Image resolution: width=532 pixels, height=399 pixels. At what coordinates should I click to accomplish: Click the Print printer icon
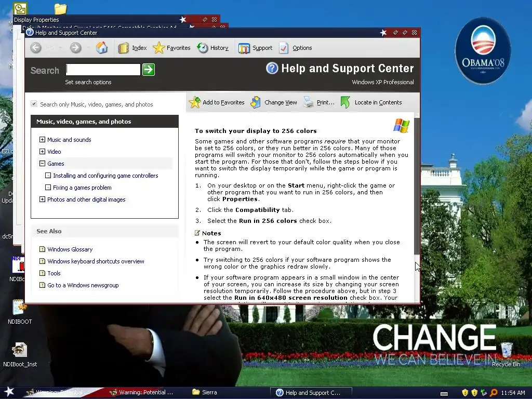click(309, 102)
